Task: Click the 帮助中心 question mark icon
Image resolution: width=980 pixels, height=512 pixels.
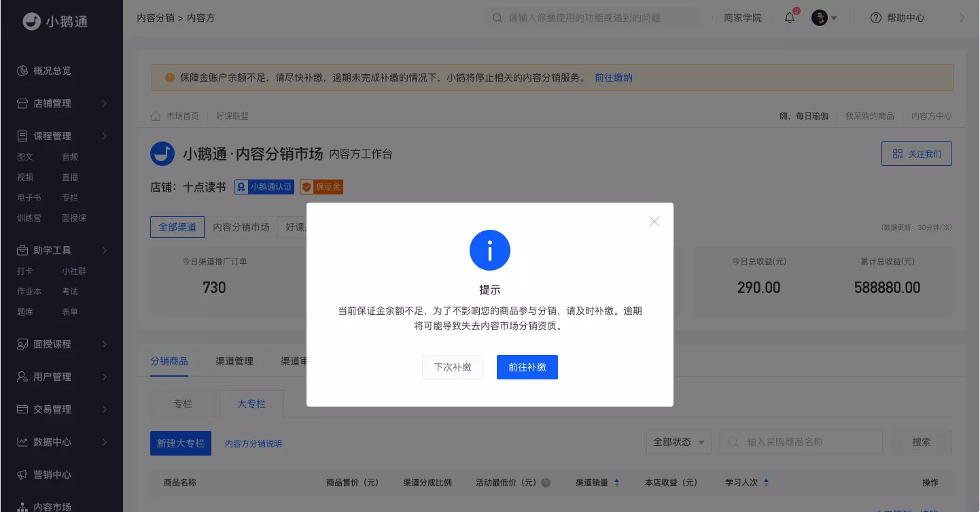Action: coord(876,18)
